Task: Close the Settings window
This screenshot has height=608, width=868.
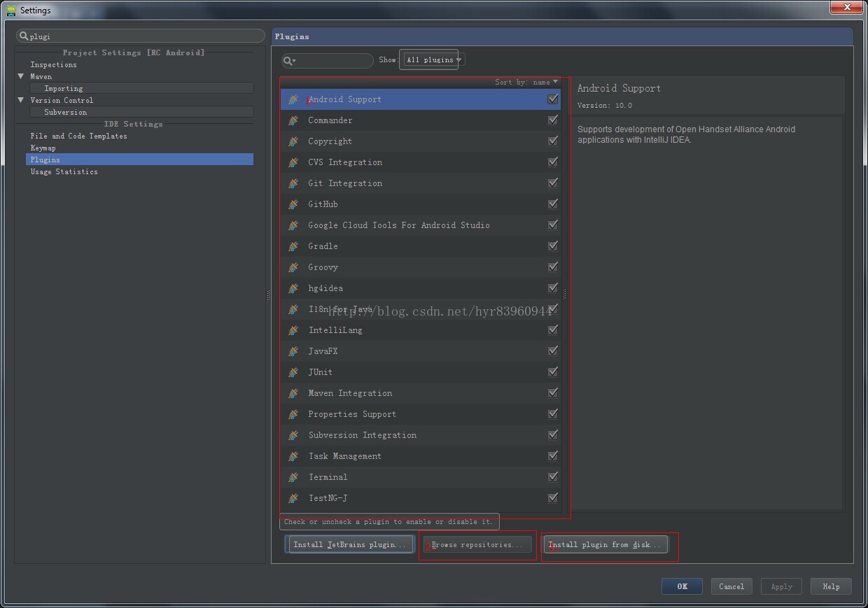Action: click(847, 7)
